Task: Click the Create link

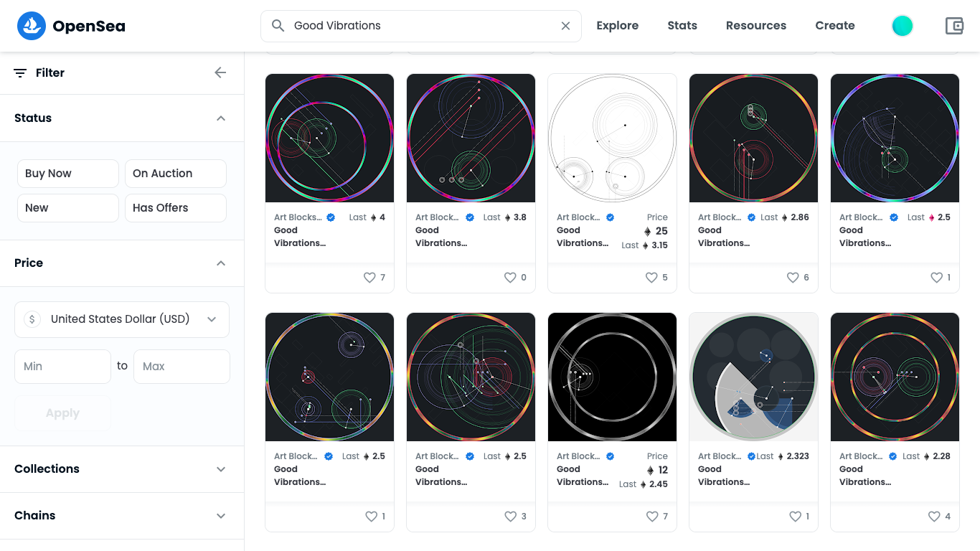Action: click(x=835, y=26)
